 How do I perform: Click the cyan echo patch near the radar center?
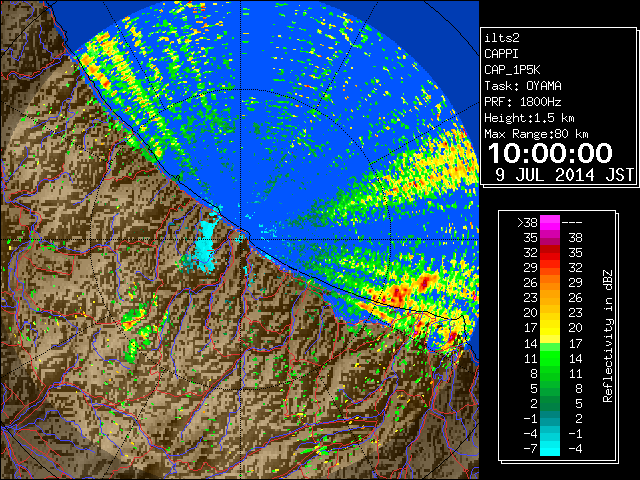(x=206, y=247)
